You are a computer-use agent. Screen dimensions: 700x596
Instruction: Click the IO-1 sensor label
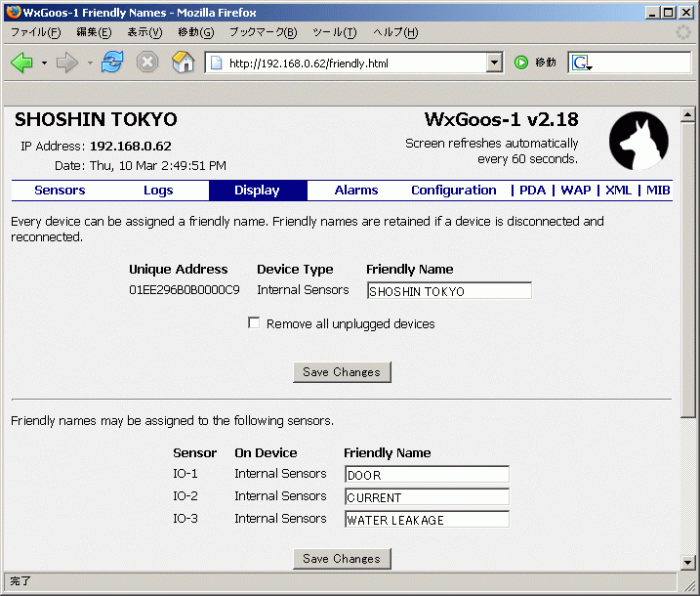click(x=185, y=474)
